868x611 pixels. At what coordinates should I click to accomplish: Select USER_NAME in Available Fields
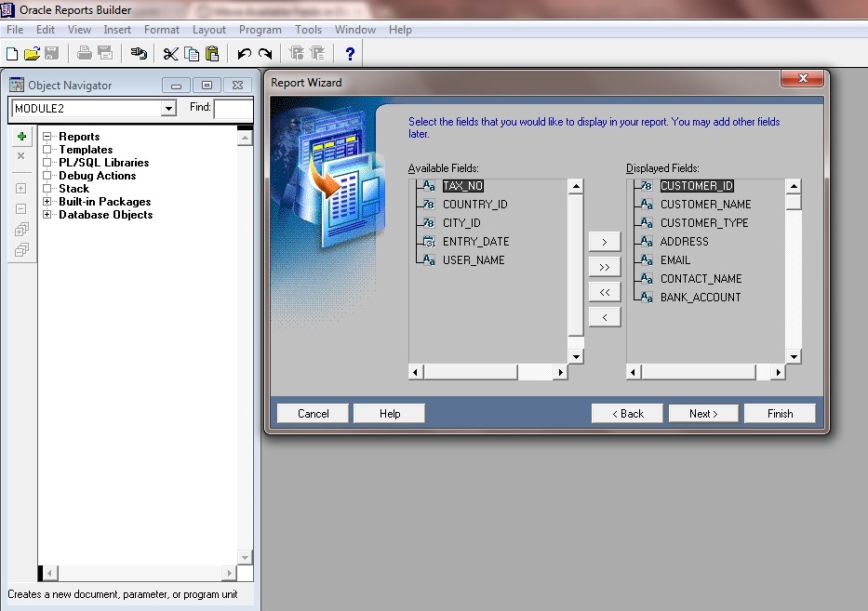click(474, 260)
